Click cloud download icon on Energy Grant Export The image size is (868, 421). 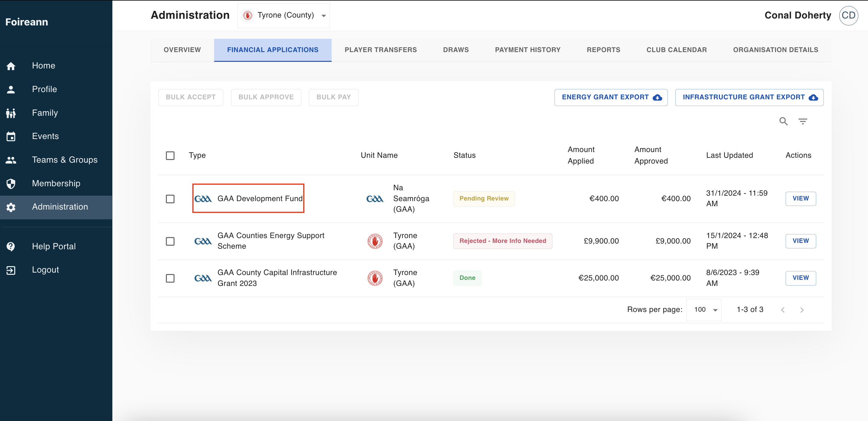(x=657, y=98)
